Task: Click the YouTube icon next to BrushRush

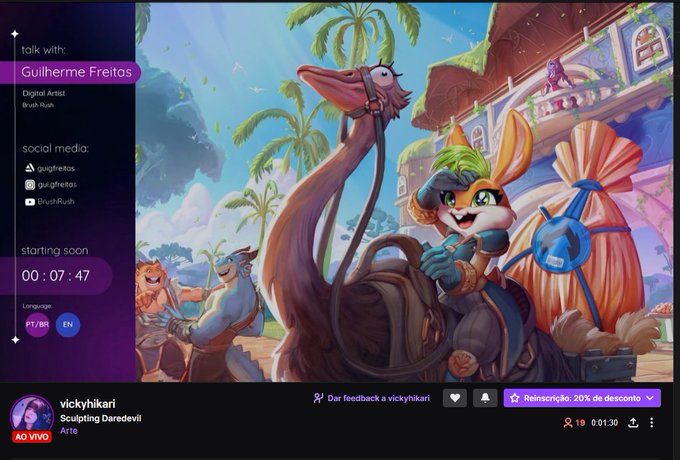Action: point(29,202)
